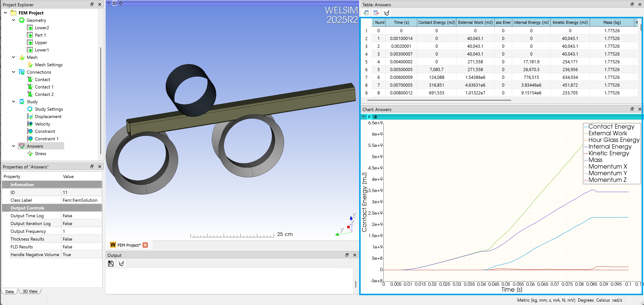Open the Displacement boundary condition

[48, 116]
